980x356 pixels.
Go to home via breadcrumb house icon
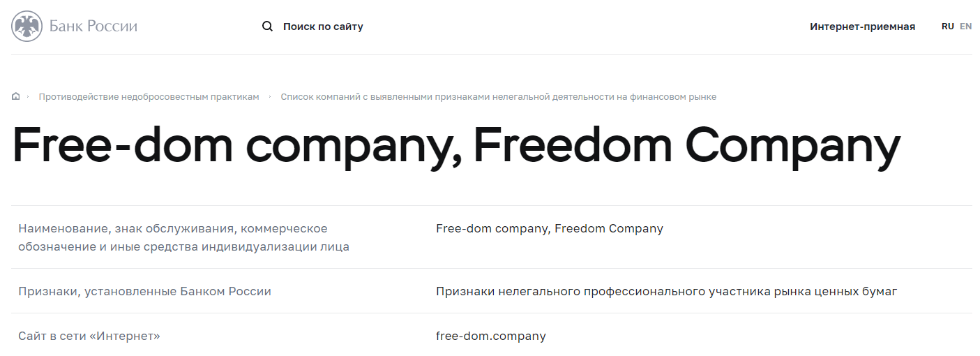point(16,96)
